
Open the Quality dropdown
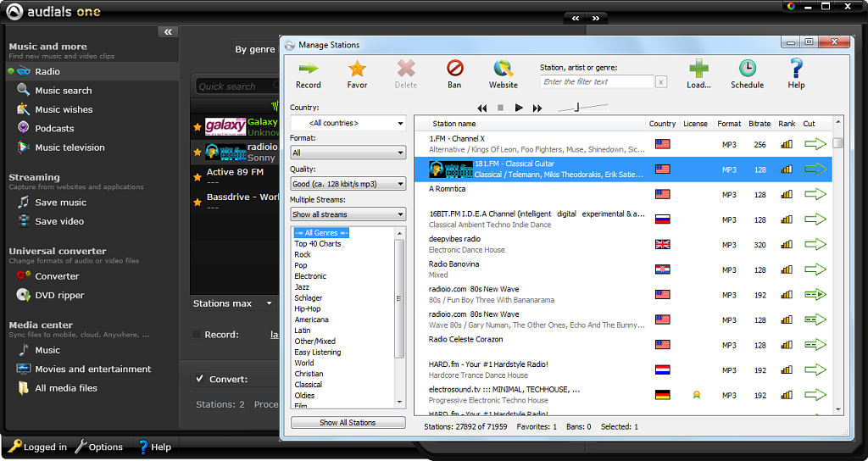click(348, 184)
